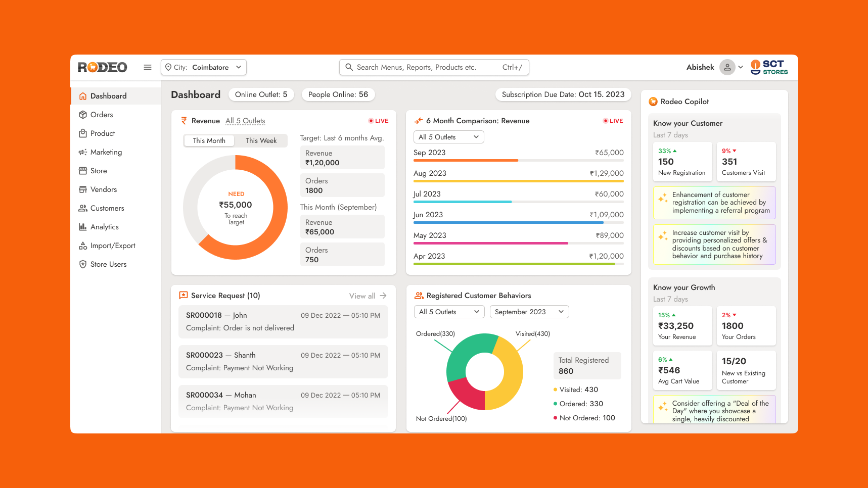This screenshot has height=488, width=868.
Task: Open the Marketing megaphone section
Action: pyautogui.click(x=105, y=152)
